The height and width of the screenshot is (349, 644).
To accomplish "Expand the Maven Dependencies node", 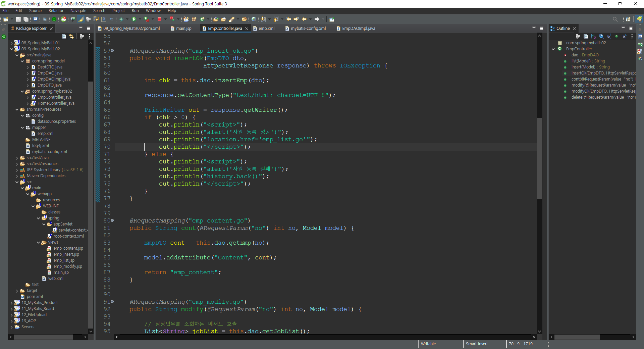I will pos(17,176).
